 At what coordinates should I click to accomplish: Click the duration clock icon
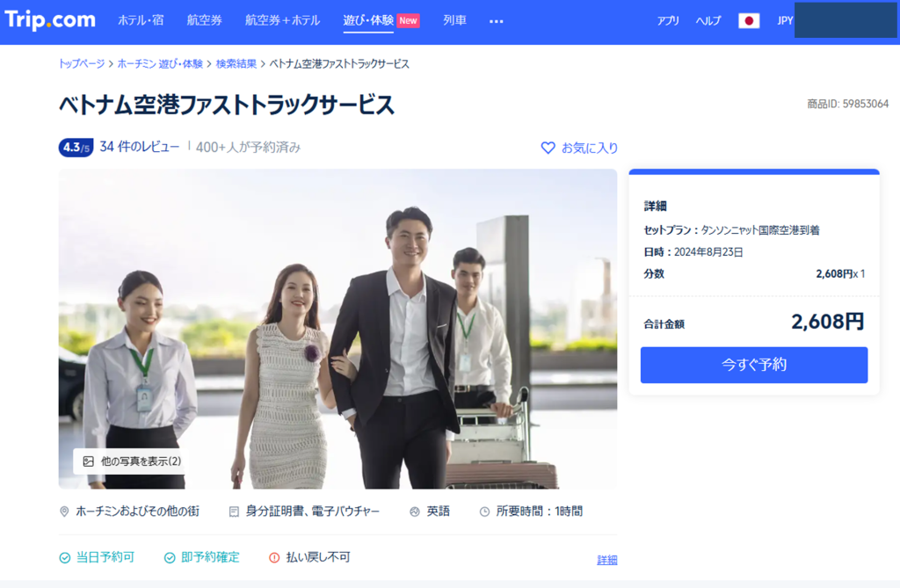tap(484, 512)
